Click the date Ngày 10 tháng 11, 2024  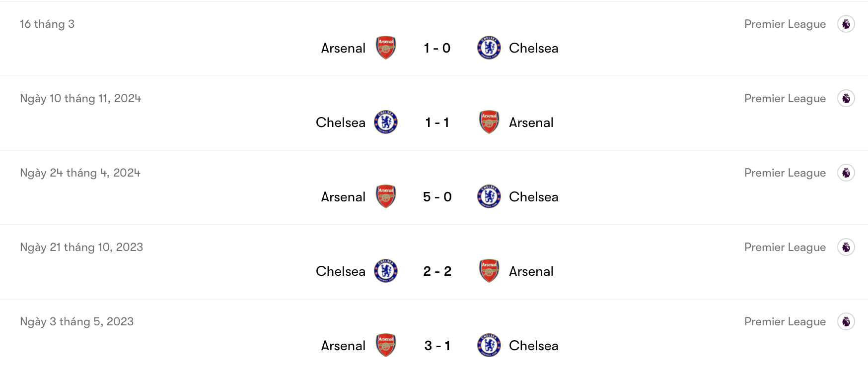click(x=80, y=98)
